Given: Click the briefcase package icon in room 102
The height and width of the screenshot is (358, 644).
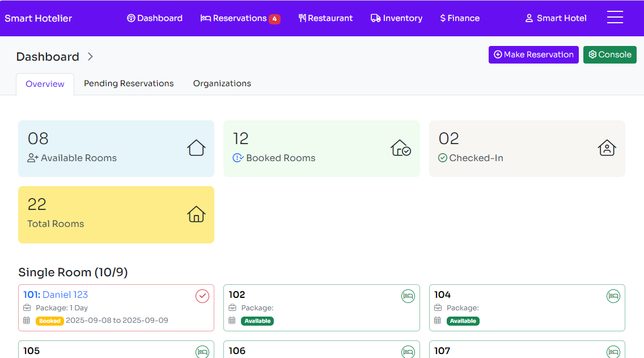Looking at the screenshot, I should (x=232, y=308).
